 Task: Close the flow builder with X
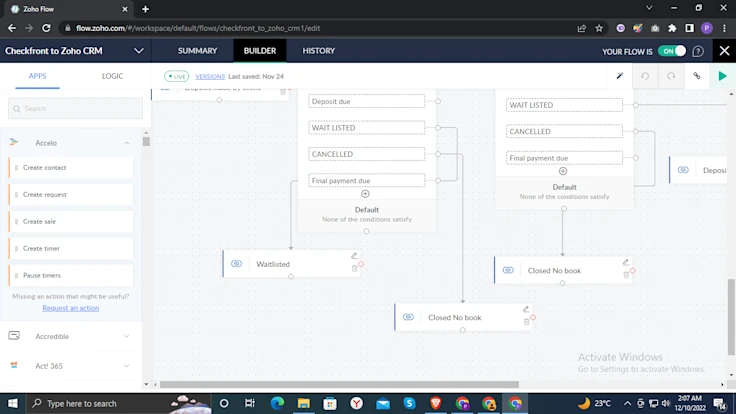click(x=724, y=51)
